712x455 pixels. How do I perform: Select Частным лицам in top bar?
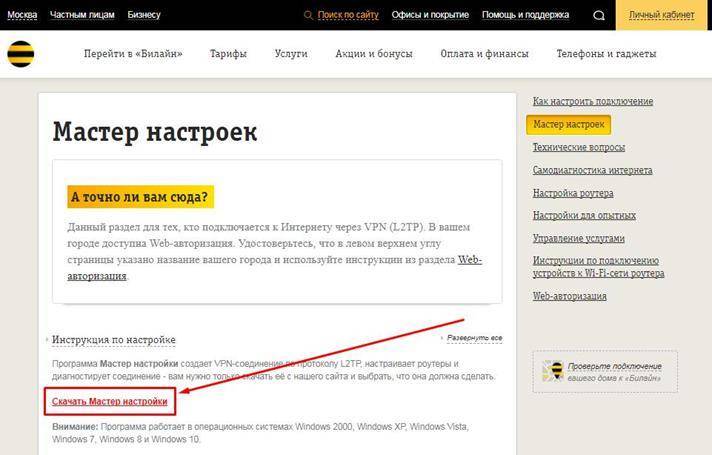point(82,15)
